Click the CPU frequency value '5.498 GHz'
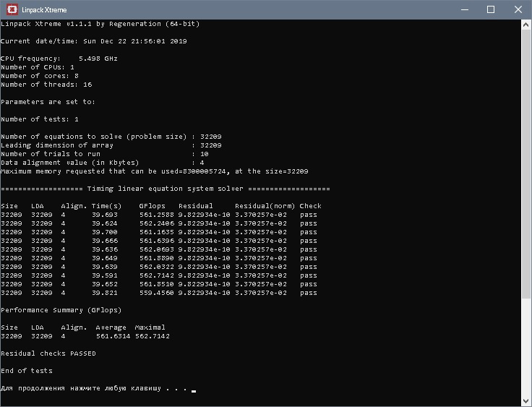This screenshot has height=407, width=532. click(x=98, y=59)
